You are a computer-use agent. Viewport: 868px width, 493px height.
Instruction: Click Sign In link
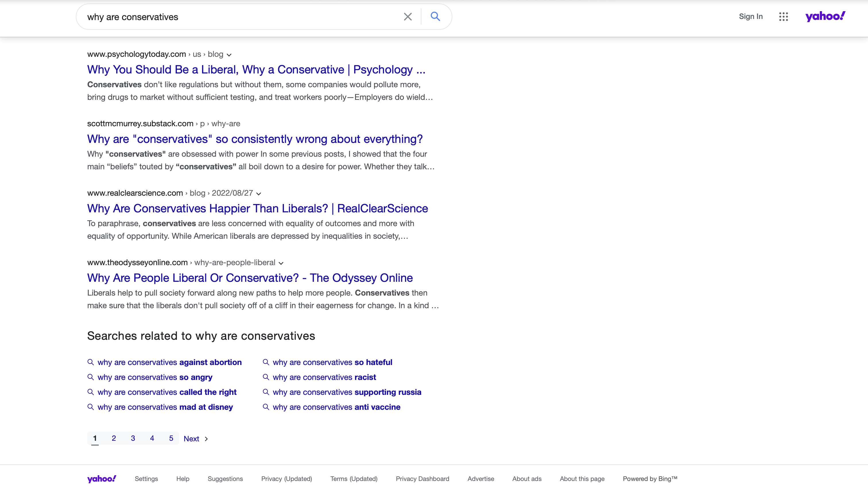point(751,16)
